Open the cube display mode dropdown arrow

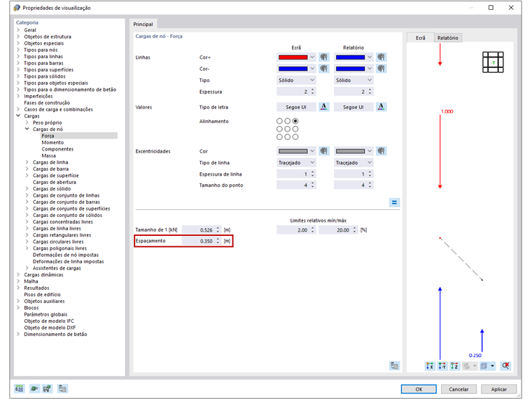coord(492,365)
